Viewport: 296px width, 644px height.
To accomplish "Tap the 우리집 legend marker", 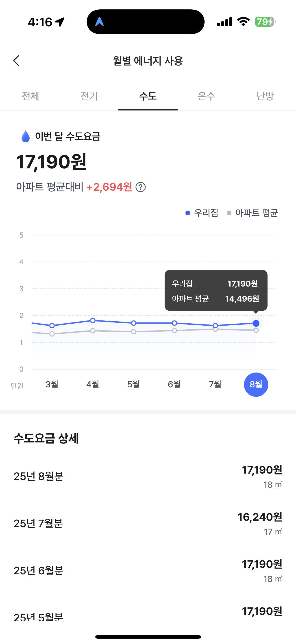I will point(188,213).
